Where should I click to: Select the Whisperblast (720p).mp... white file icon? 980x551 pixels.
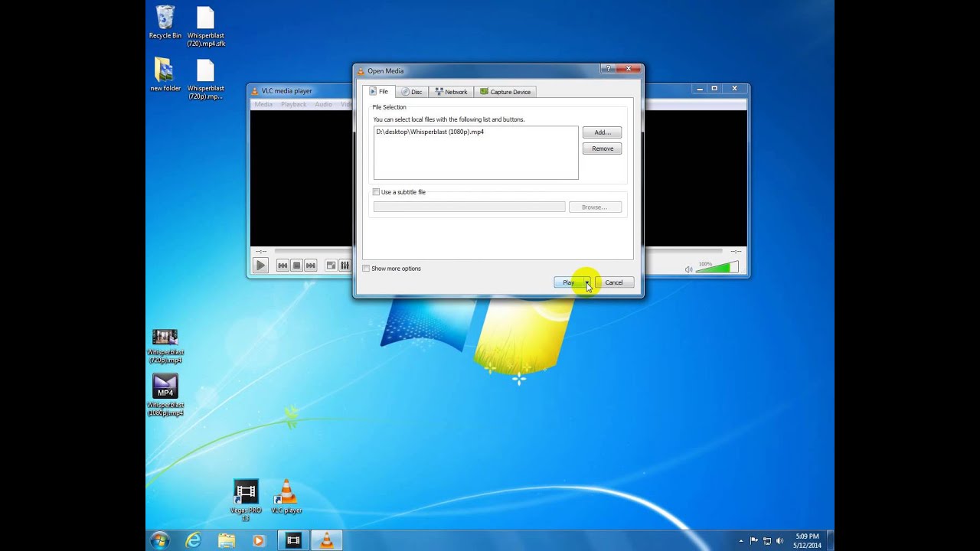tap(206, 80)
